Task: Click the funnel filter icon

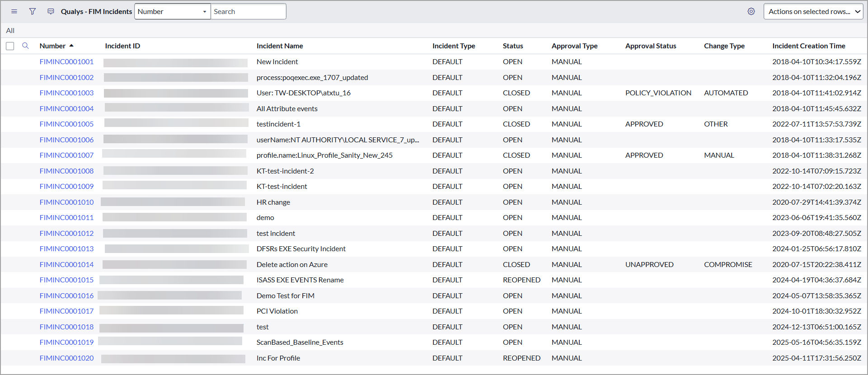Action: pyautogui.click(x=33, y=12)
